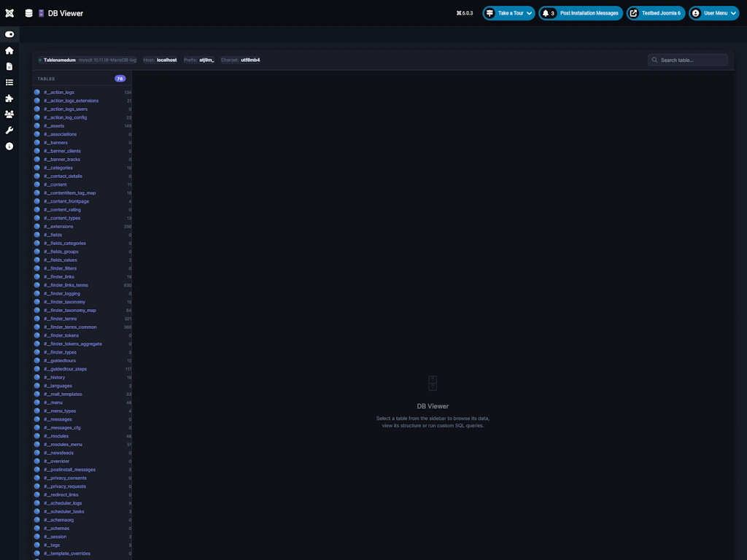
Task: Click the Take a Tour signpost icon
Action: [489, 13]
